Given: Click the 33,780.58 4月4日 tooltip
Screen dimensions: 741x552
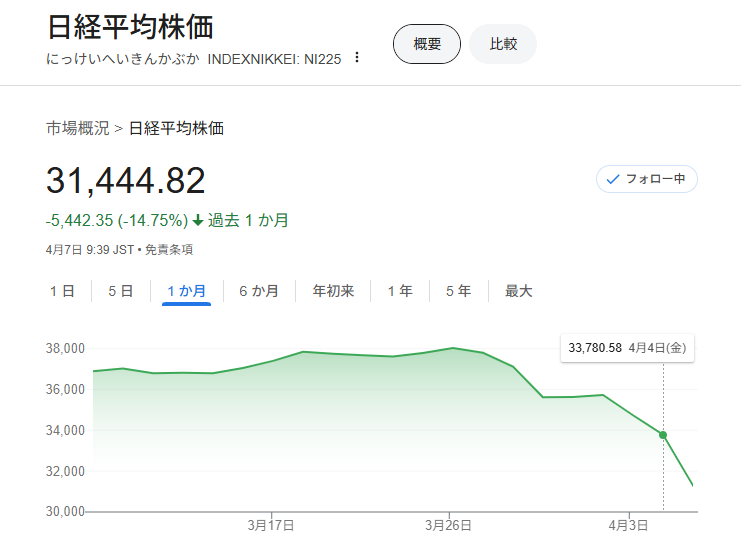Looking at the screenshot, I should pyautogui.click(x=627, y=348).
